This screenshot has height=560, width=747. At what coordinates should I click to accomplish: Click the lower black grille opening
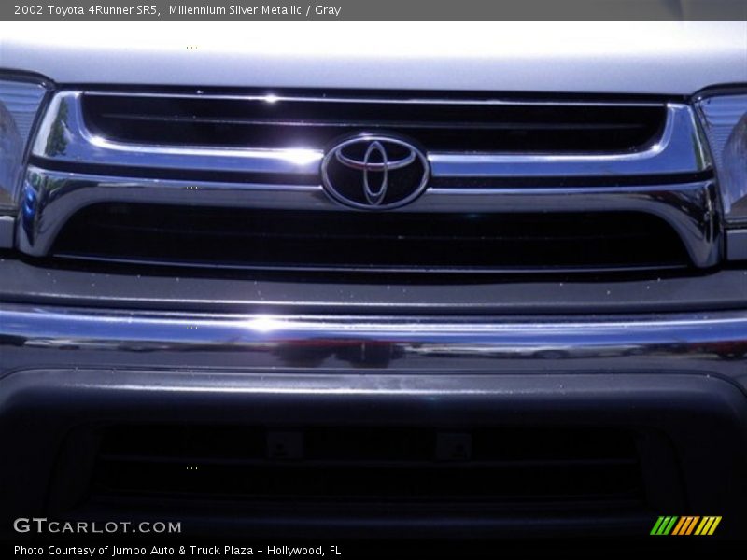(x=373, y=238)
